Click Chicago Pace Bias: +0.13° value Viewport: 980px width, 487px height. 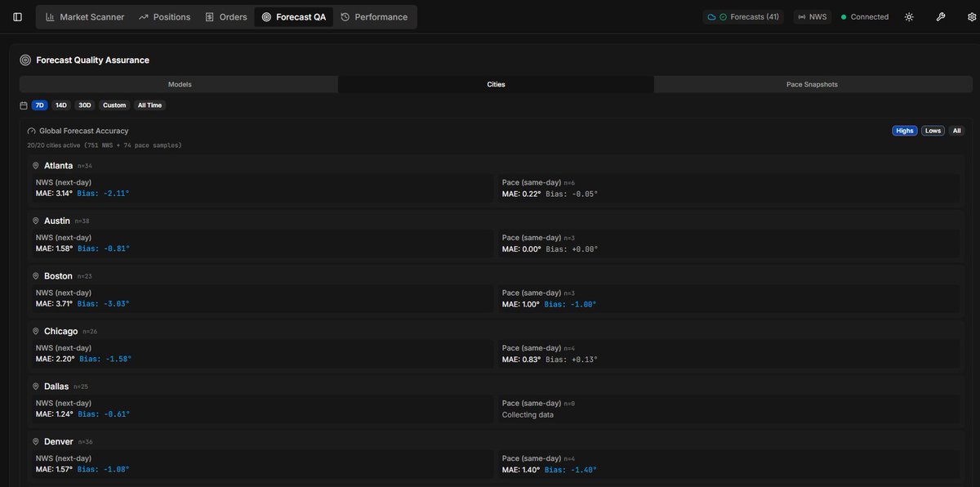point(572,359)
